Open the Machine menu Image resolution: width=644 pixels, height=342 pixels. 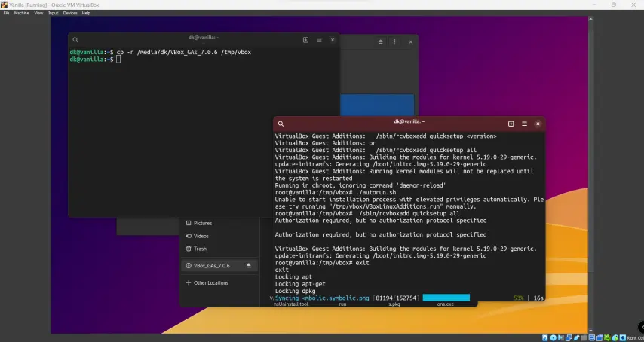(x=21, y=13)
